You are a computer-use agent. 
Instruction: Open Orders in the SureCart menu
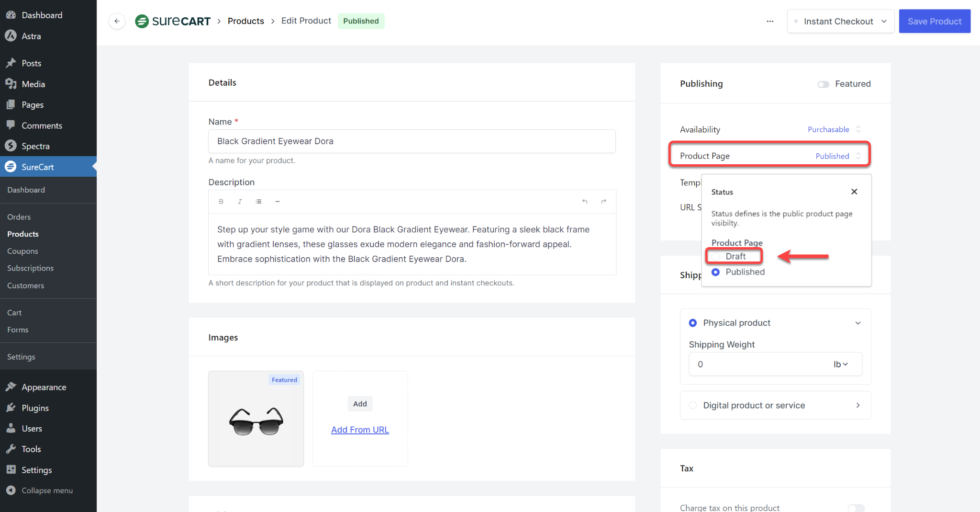pos(19,216)
